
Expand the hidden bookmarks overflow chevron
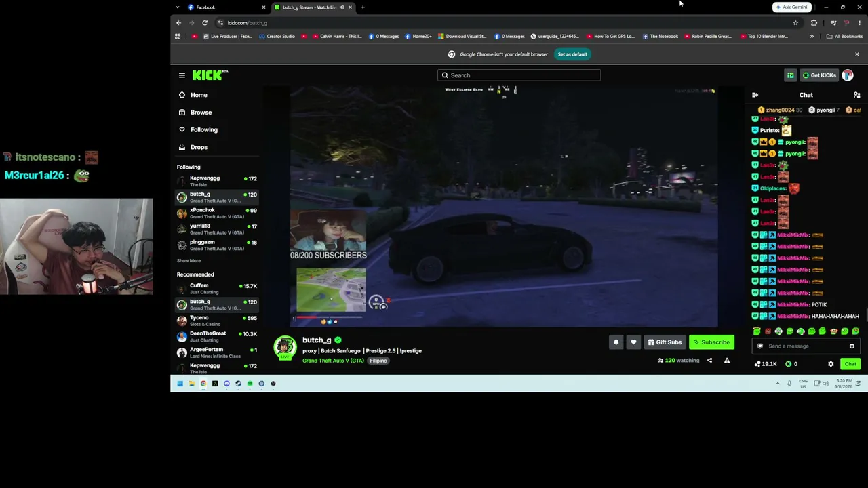pyautogui.click(x=812, y=37)
